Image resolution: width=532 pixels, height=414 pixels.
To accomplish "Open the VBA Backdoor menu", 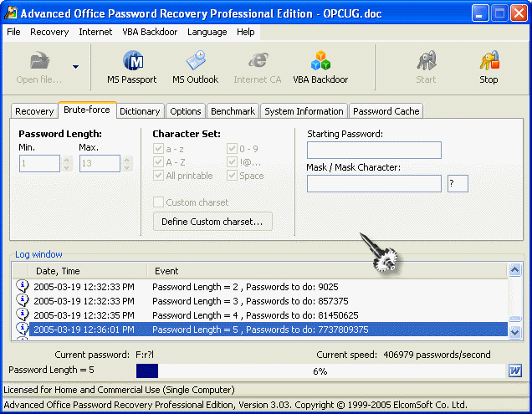I will pyautogui.click(x=150, y=32).
